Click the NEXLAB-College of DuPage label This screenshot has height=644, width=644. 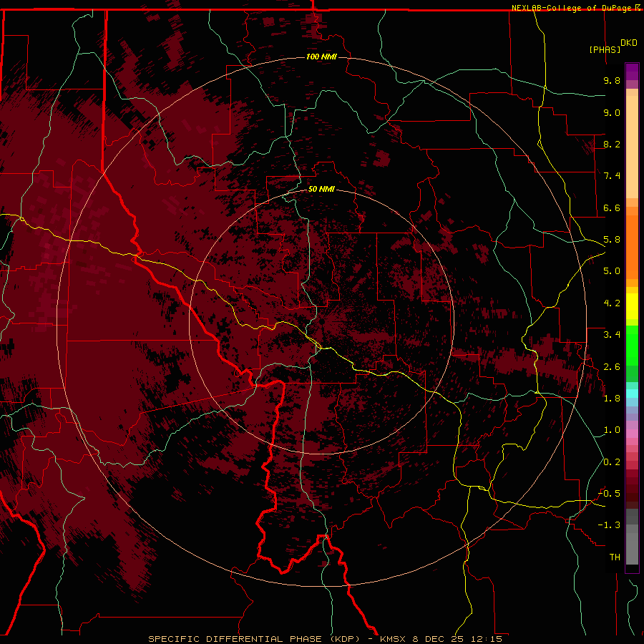tap(572, 8)
